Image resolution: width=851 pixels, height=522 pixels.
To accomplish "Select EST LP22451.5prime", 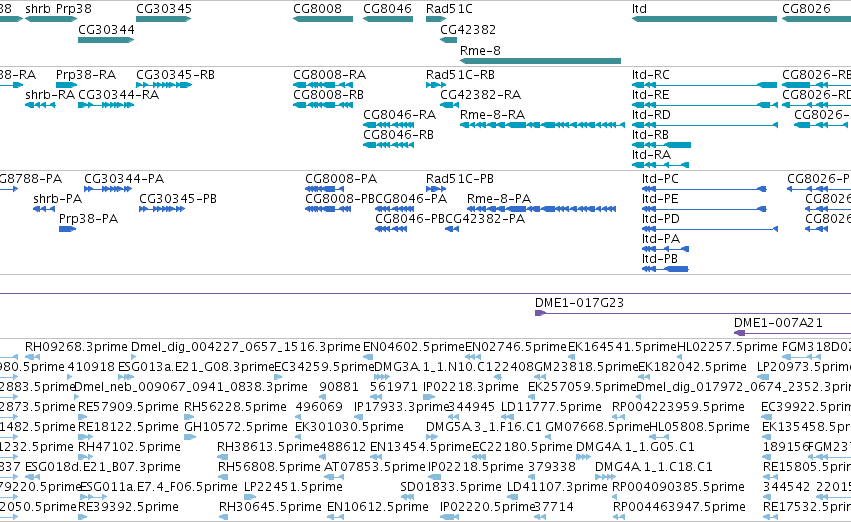I will tap(250, 497).
